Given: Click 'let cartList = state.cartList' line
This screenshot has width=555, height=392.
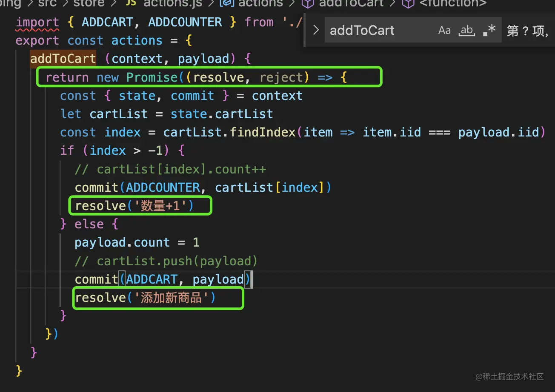Looking at the screenshot, I should pos(166,114).
